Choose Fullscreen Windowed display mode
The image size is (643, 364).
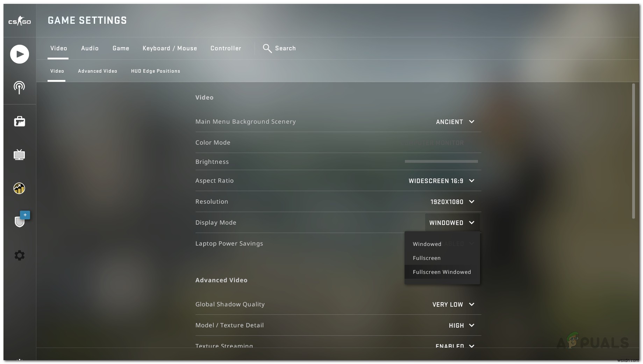click(442, 272)
